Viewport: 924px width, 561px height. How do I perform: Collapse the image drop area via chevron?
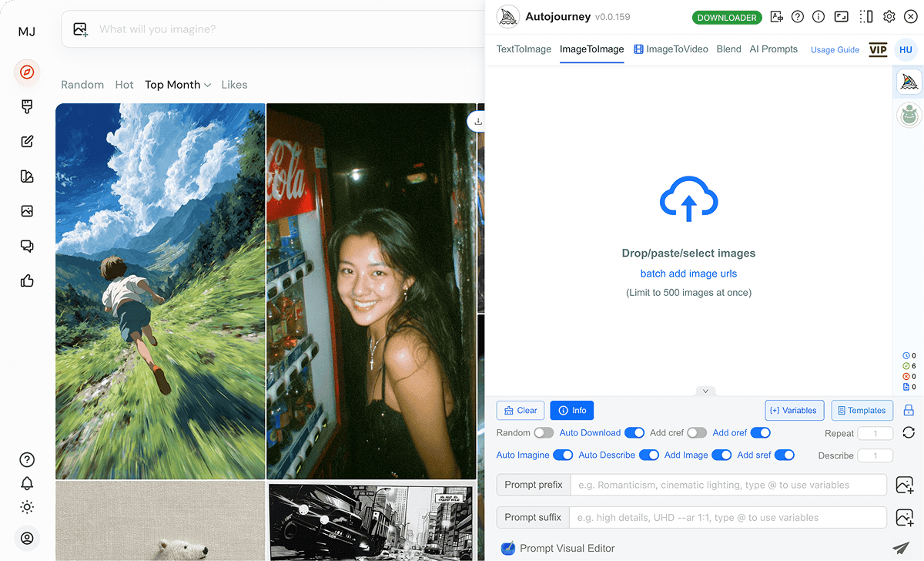(x=706, y=391)
